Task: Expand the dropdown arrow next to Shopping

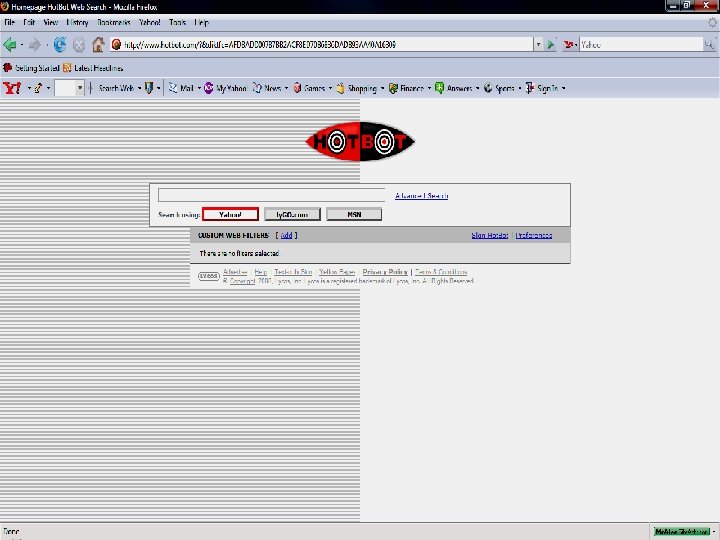Action: pos(382,88)
